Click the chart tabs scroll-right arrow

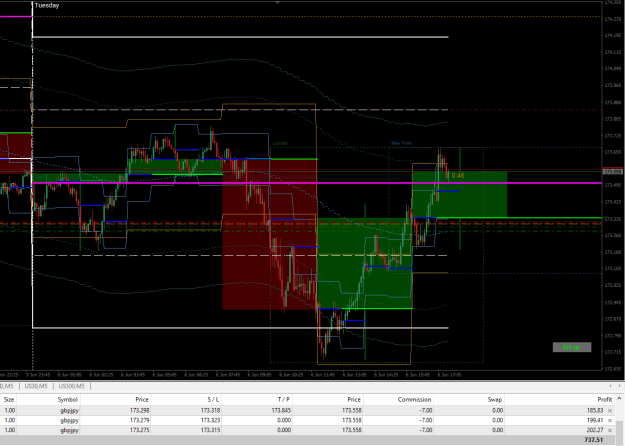coord(619,386)
